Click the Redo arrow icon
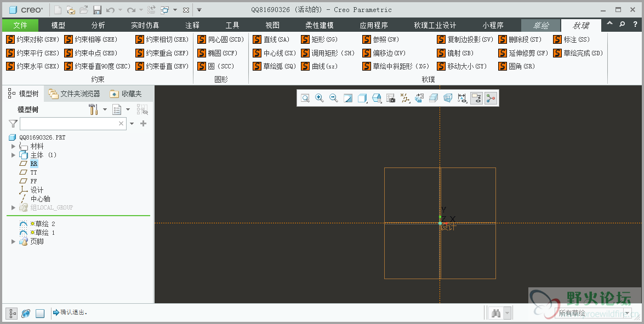 [x=132, y=10]
